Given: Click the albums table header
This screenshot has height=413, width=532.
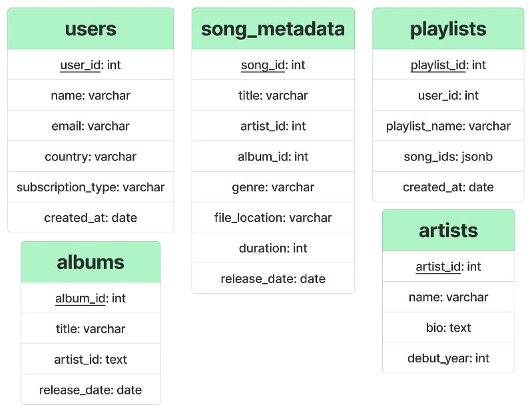Looking at the screenshot, I should tap(91, 262).
